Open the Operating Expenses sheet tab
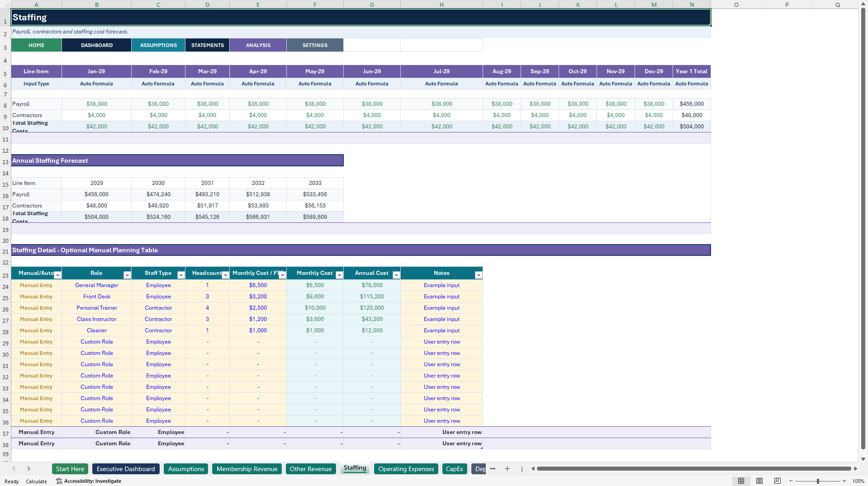Image resolution: width=868 pixels, height=486 pixels. [406, 469]
